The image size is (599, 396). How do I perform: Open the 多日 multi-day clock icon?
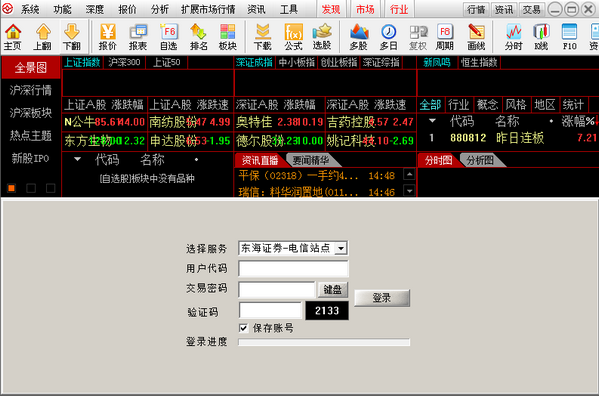(x=389, y=37)
